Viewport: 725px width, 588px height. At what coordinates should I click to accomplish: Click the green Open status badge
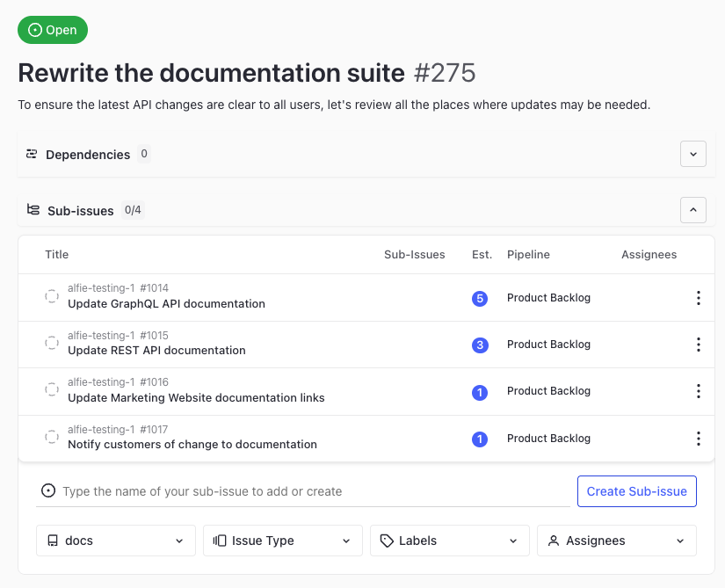tap(53, 30)
